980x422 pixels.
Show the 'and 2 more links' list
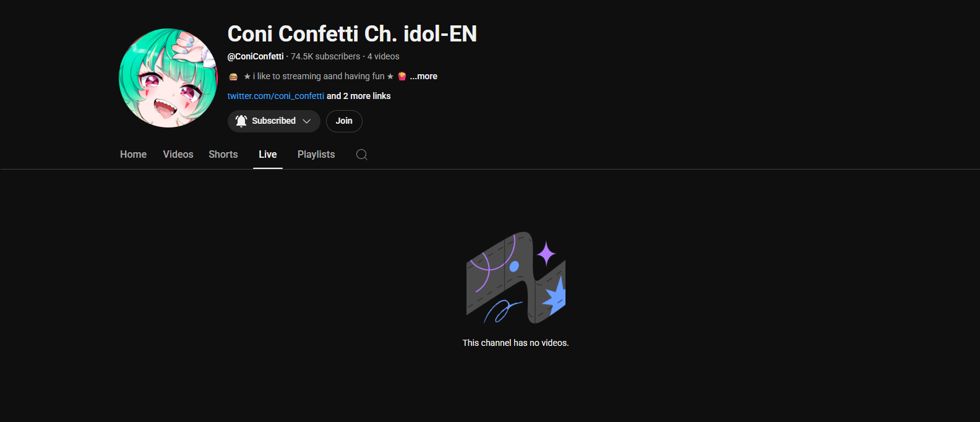359,96
